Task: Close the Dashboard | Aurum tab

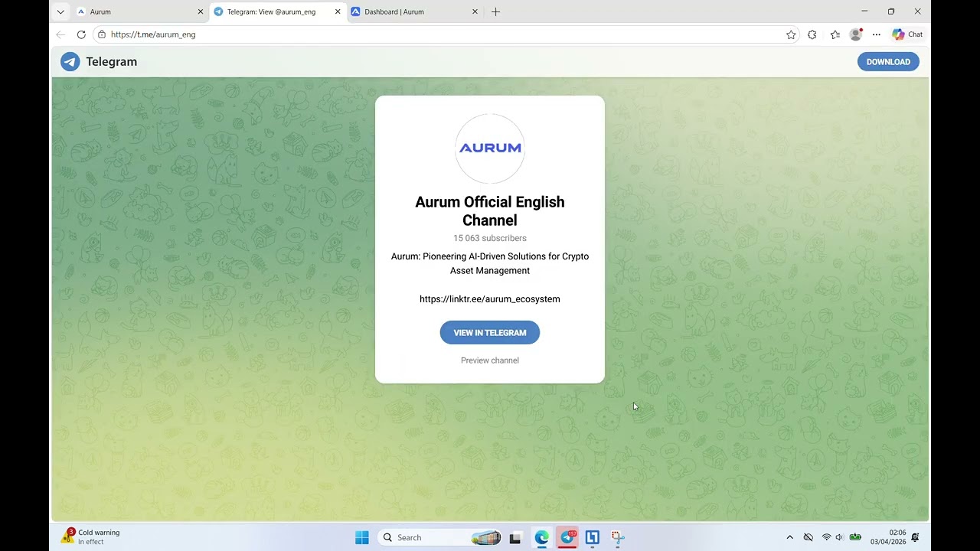Action: 475,11
